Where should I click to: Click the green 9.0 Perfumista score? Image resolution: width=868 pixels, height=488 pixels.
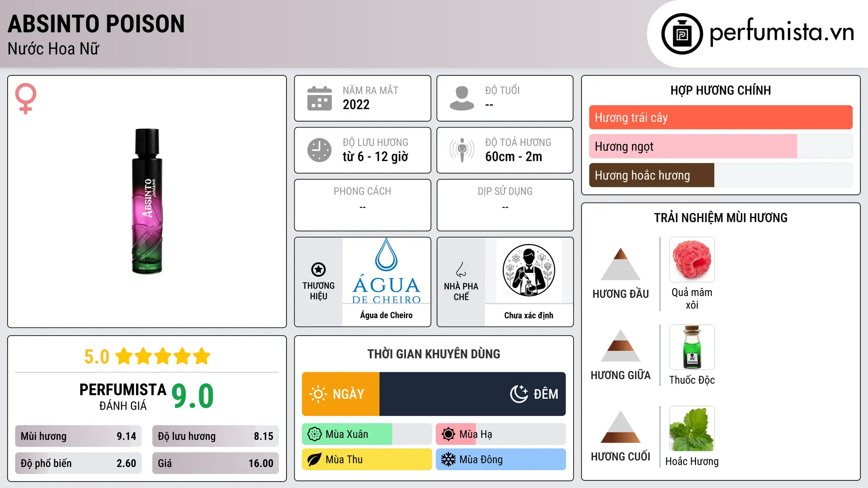192,396
